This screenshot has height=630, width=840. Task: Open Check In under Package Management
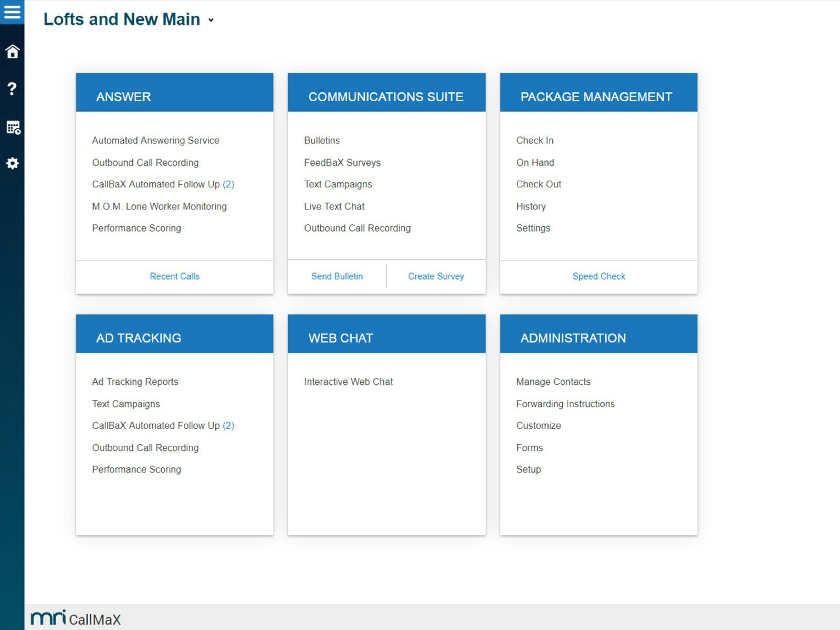click(x=535, y=140)
